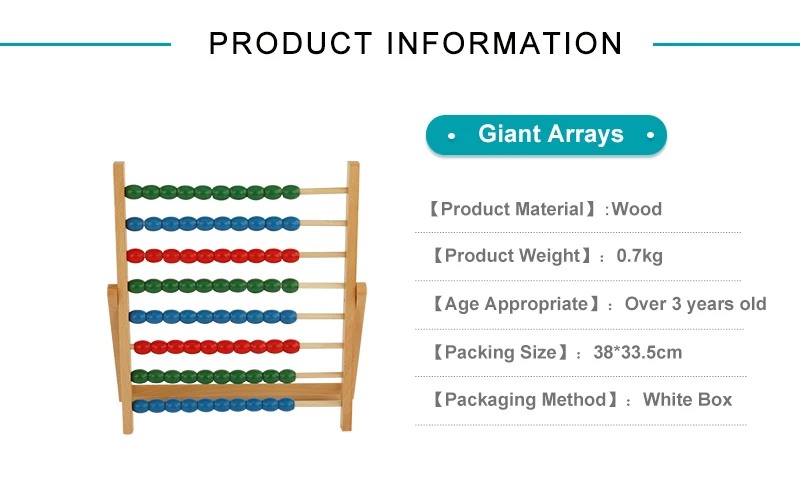Select the Product Weight 0.7kg line
Screen dimensions: 800x483
546,256
